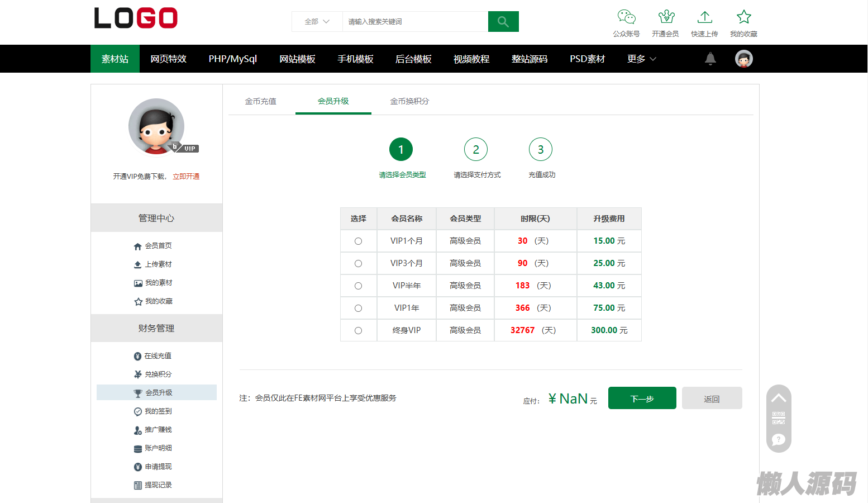The image size is (868, 503).
Task: Open the PHP/MySql navigation item
Action: coord(232,59)
